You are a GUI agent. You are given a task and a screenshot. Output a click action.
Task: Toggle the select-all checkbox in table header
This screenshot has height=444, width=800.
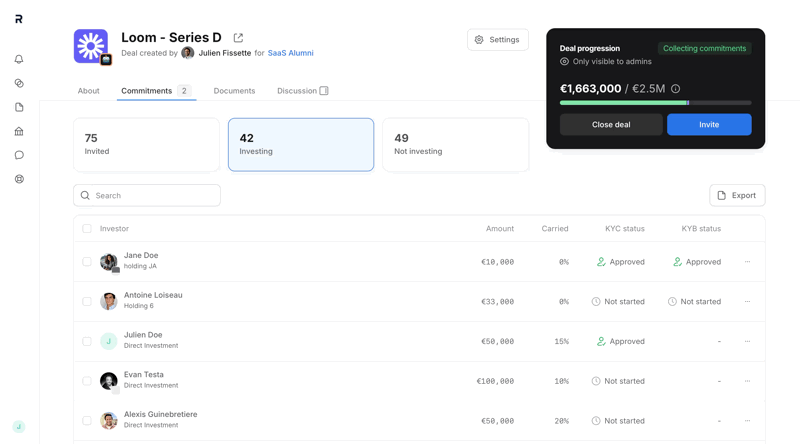pos(87,228)
